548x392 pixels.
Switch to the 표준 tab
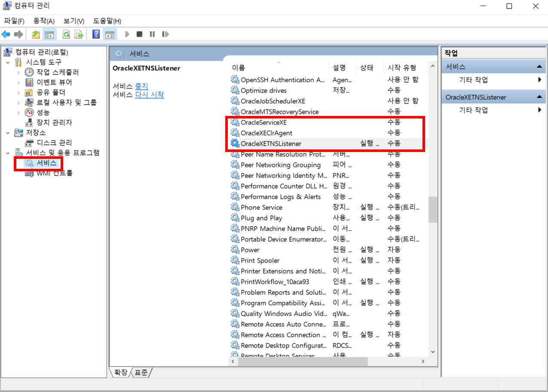tap(141, 373)
